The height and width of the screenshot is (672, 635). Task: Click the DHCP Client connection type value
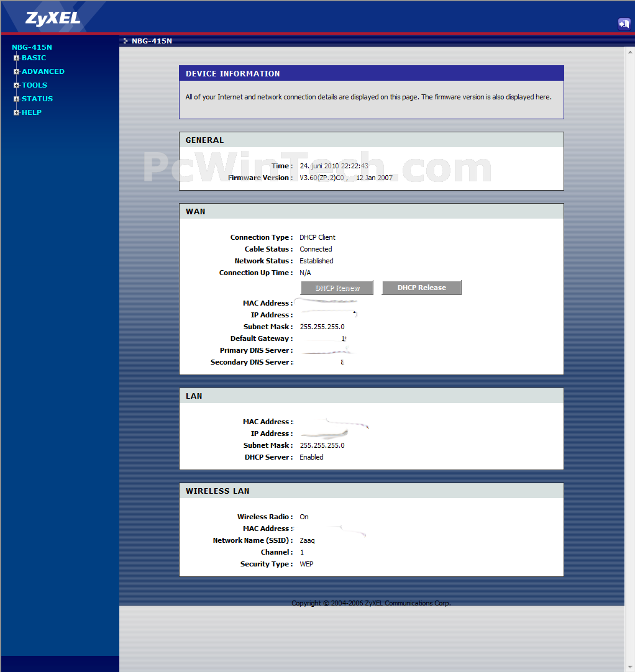(x=317, y=237)
